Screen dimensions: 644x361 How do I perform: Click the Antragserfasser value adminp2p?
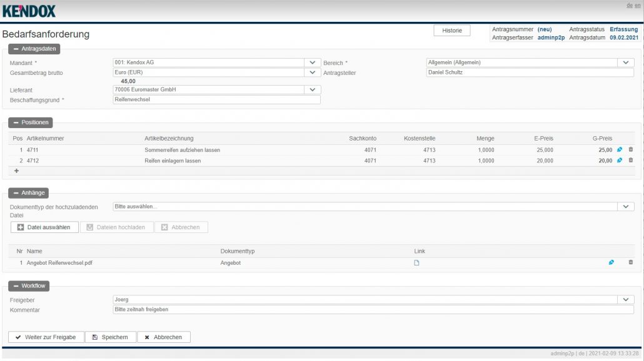(551, 37)
